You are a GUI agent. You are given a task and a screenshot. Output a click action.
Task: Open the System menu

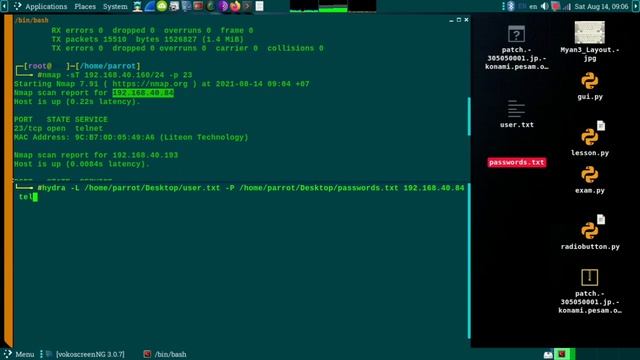pos(115,7)
